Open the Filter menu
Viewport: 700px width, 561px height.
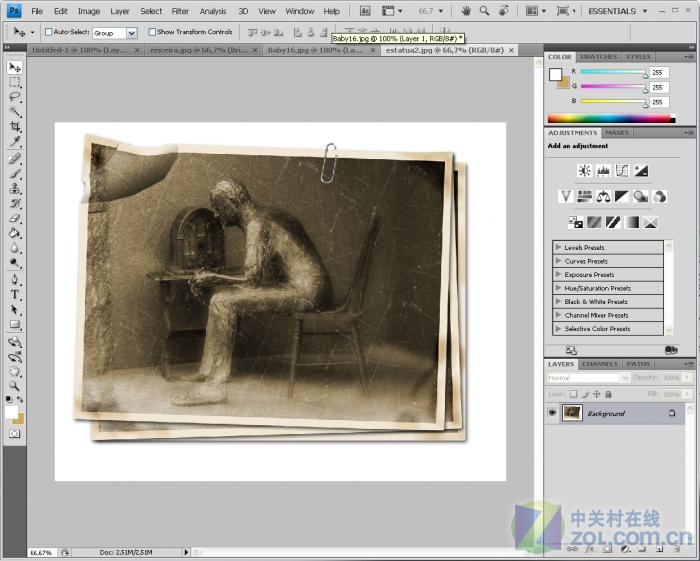179,11
